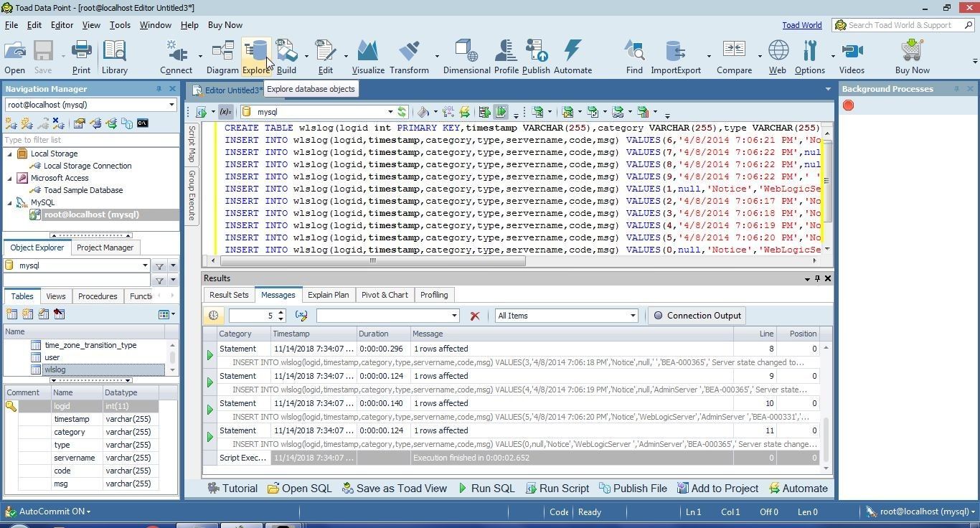Screen dimensions: 980x528
Task: Click the Publish toolbar icon
Action: coord(536,57)
